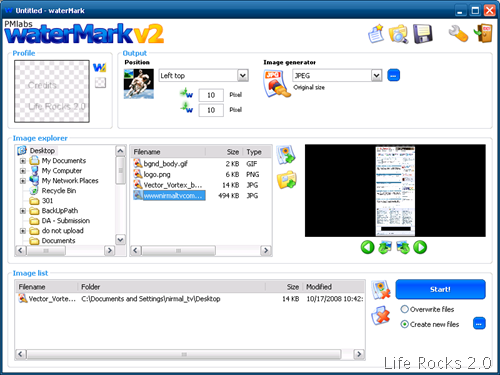Viewport: 500px width, 375px height.
Task: Click the JPG image generator icon
Action: (276, 84)
